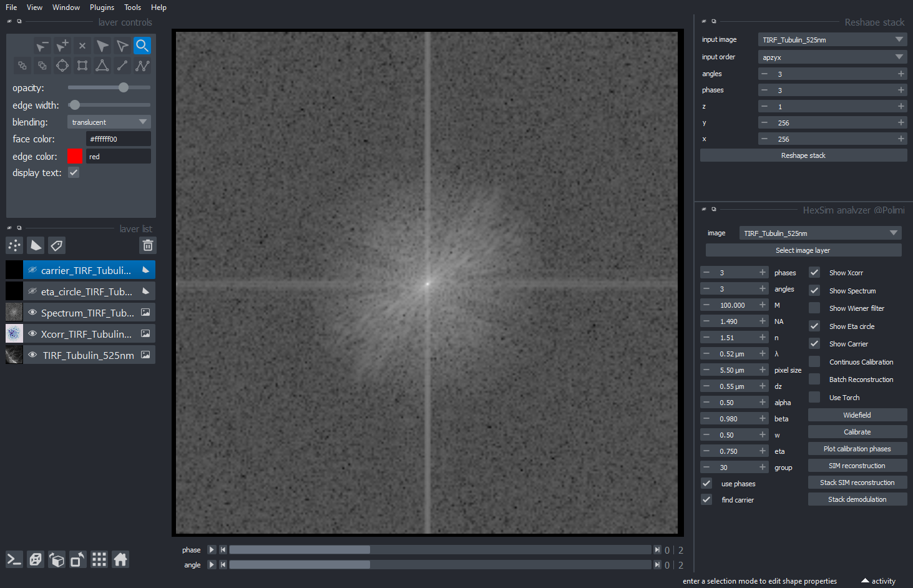Click the red edge color swatch
The height and width of the screenshot is (588, 913).
(x=74, y=156)
